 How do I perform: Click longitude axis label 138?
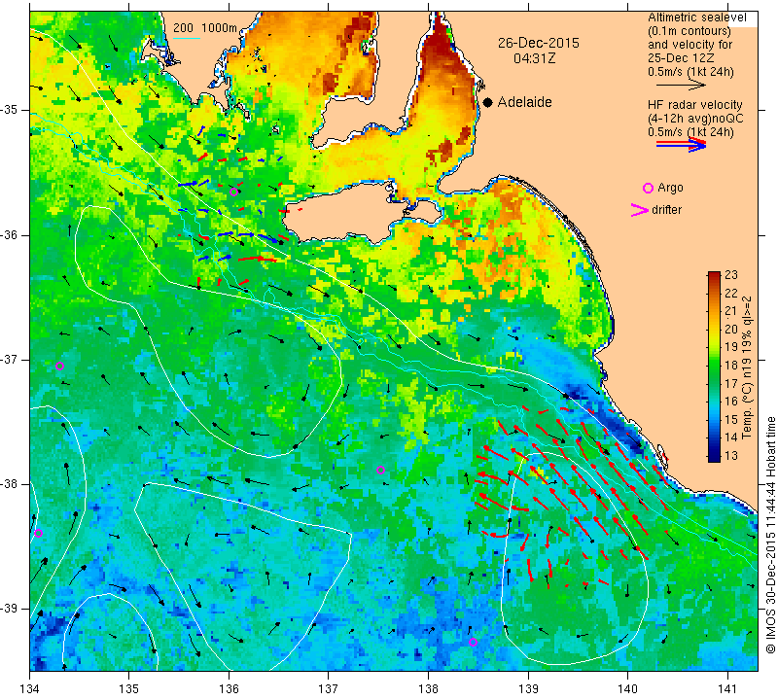[428, 689]
